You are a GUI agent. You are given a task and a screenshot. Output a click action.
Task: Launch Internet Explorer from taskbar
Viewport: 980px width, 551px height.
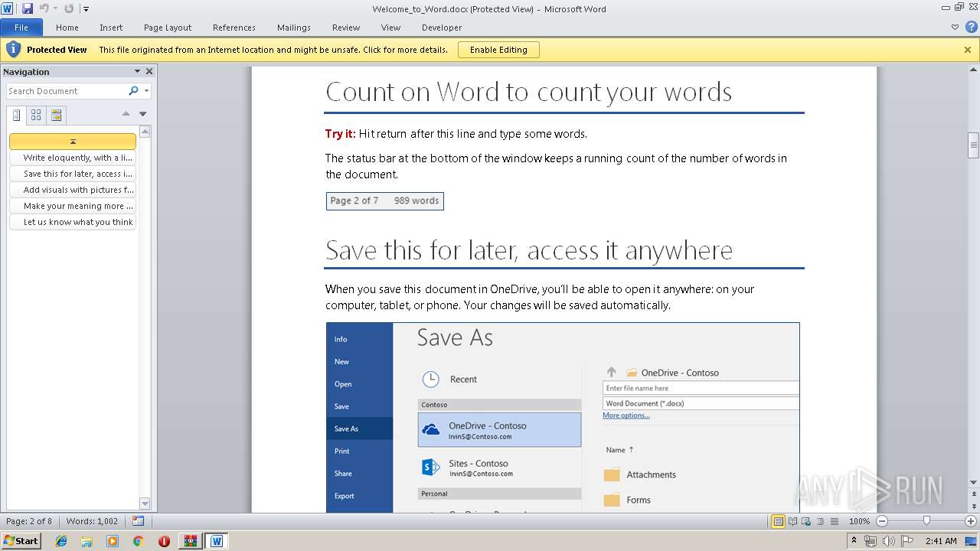[x=61, y=541]
